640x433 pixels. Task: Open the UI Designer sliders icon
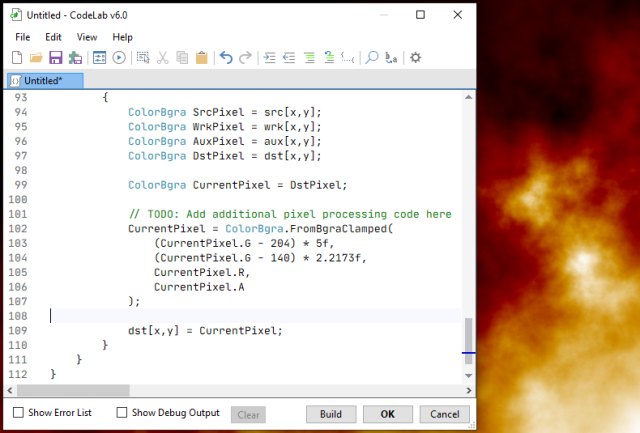[99, 58]
